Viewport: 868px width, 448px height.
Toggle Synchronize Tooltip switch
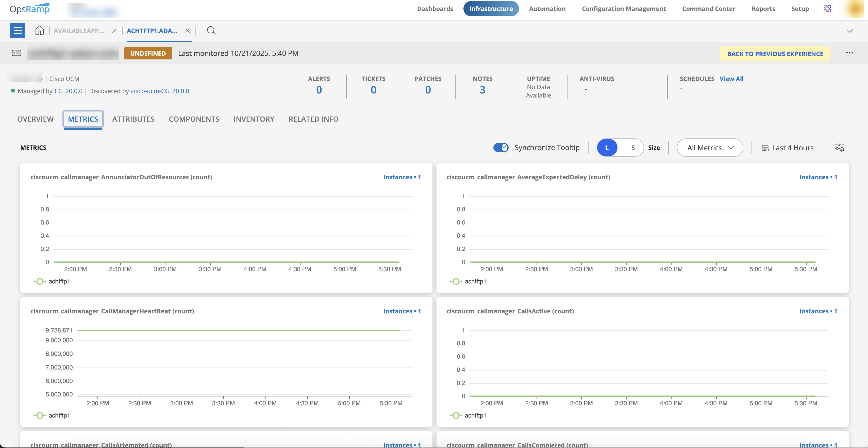point(501,148)
